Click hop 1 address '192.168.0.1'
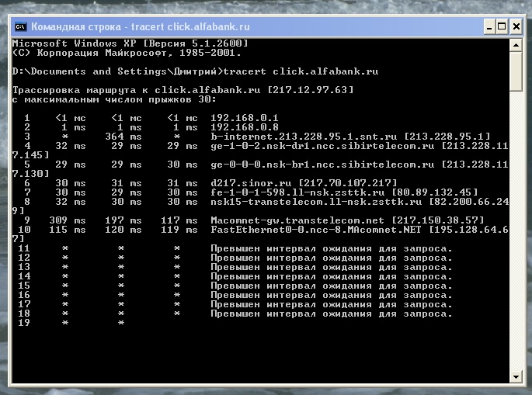Screen dimensions: 532x395 coord(245,118)
